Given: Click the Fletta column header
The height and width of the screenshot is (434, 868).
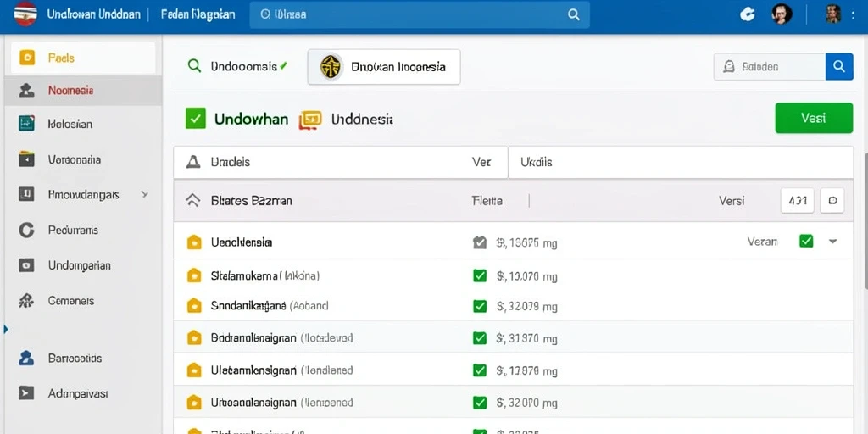Looking at the screenshot, I should coord(487,200).
